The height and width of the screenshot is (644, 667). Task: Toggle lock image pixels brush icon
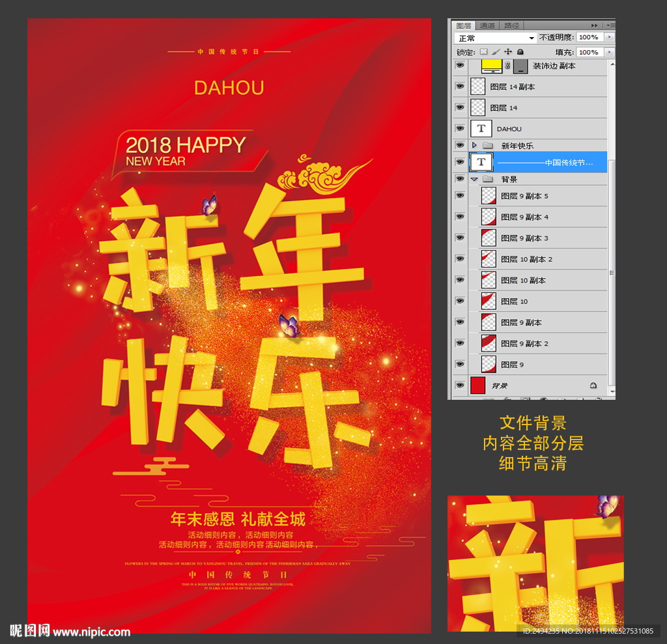pyautogui.click(x=496, y=52)
